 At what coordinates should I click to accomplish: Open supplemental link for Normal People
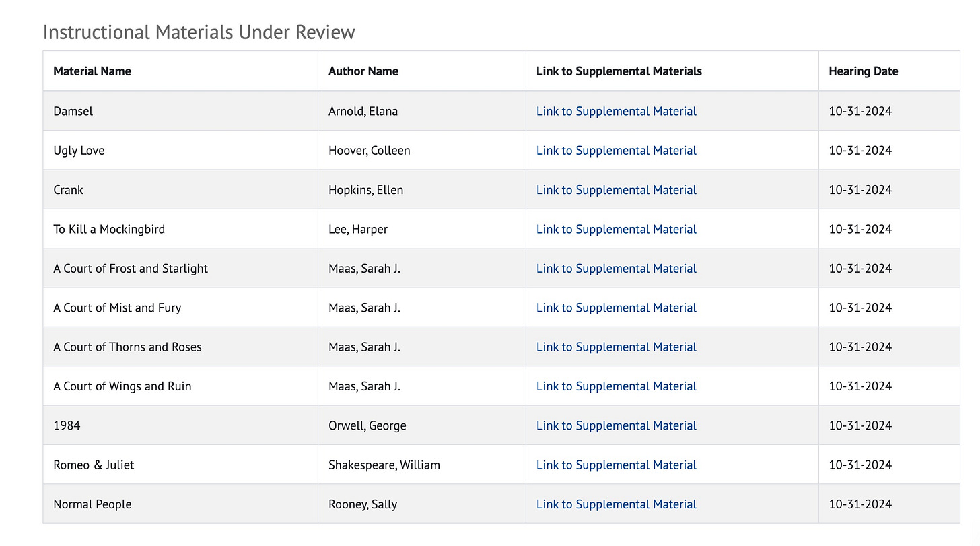coord(616,504)
